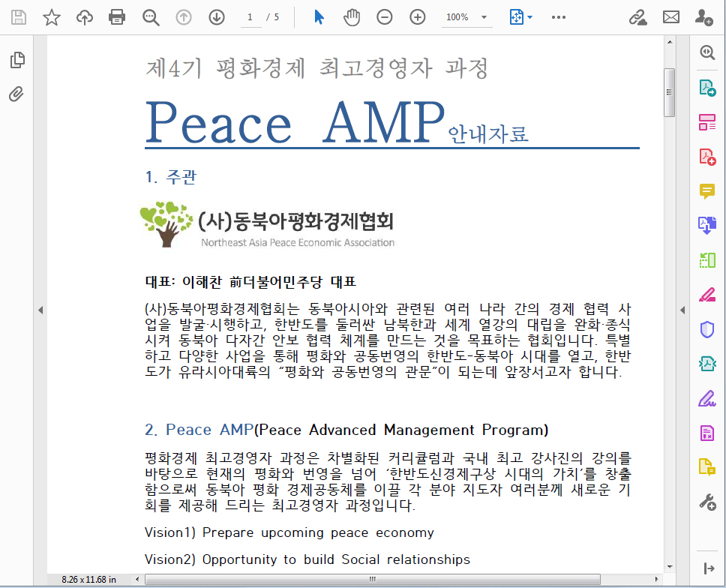The width and height of the screenshot is (726, 588).
Task: Click the horizontal scrollbar thumb
Action: [x=371, y=579]
